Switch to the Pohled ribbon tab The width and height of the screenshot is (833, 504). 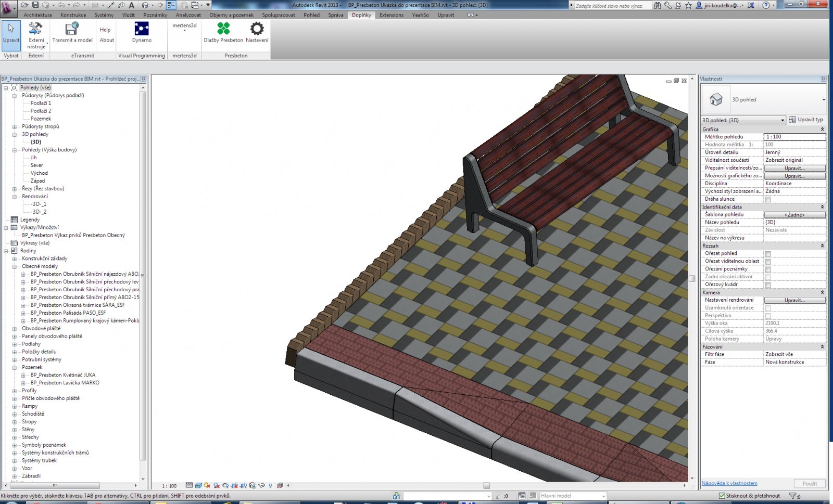[311, 15]
